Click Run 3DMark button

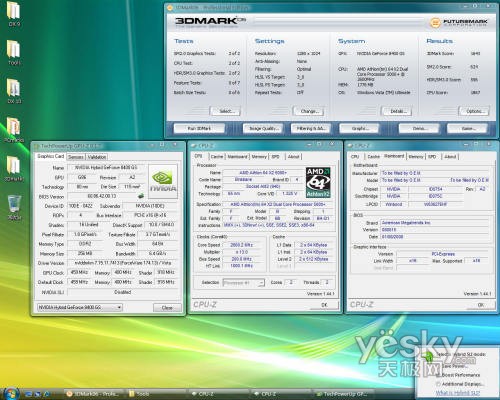199,128
